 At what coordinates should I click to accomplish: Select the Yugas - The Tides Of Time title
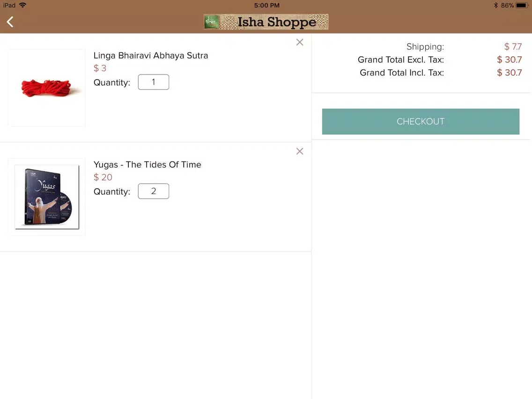pos(147,164)
